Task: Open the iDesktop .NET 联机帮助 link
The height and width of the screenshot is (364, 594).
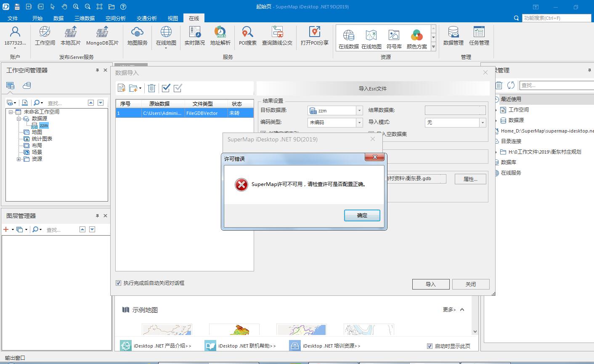Action: click(247, 346)
